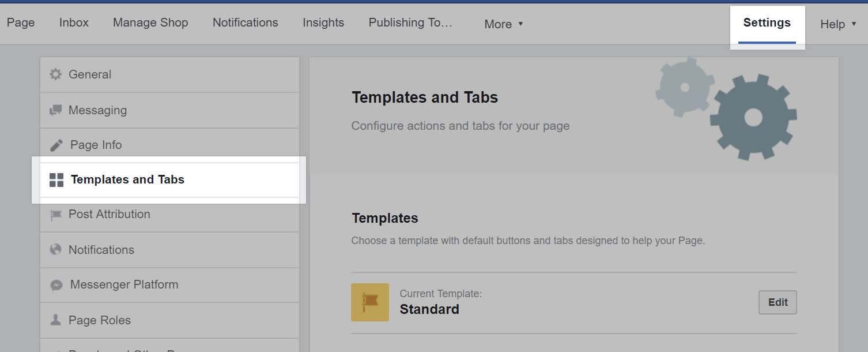This screenshot has width=868, height=352.
Task: Open the Notifications tab in top bar
Action: click(x=246, y=23)
